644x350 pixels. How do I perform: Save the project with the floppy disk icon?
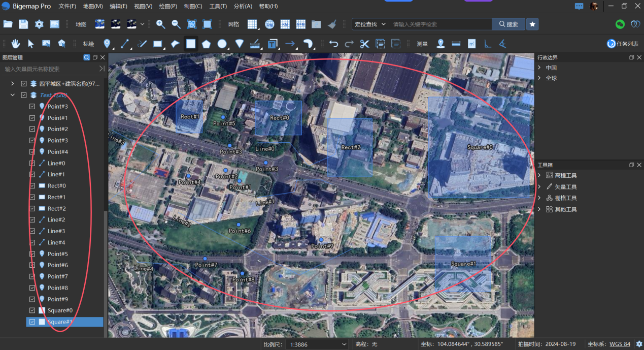(23, 24)
